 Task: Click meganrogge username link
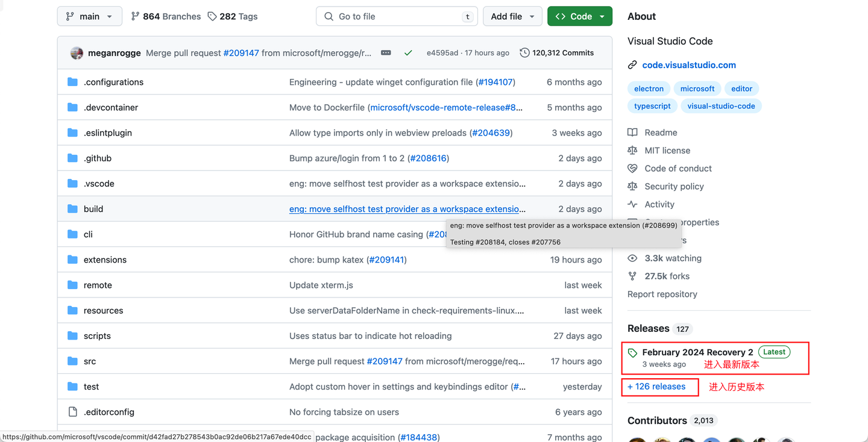pos(115,53)
